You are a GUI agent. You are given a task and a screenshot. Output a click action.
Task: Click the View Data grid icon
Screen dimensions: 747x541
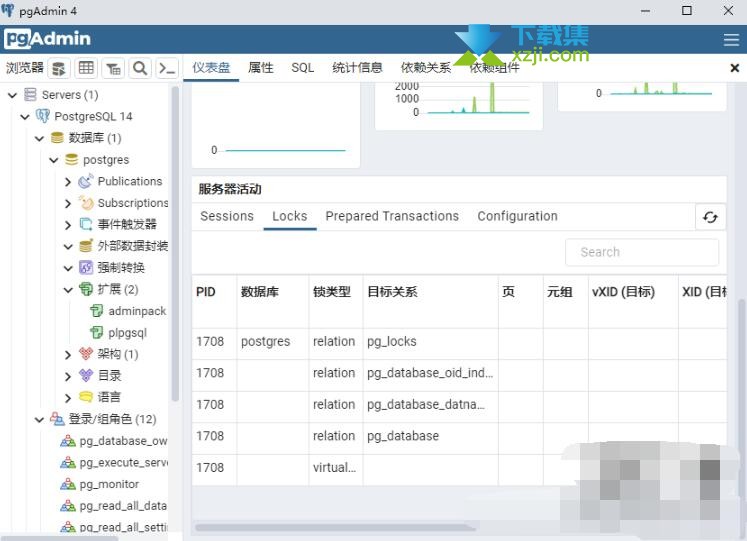[86, 68]
